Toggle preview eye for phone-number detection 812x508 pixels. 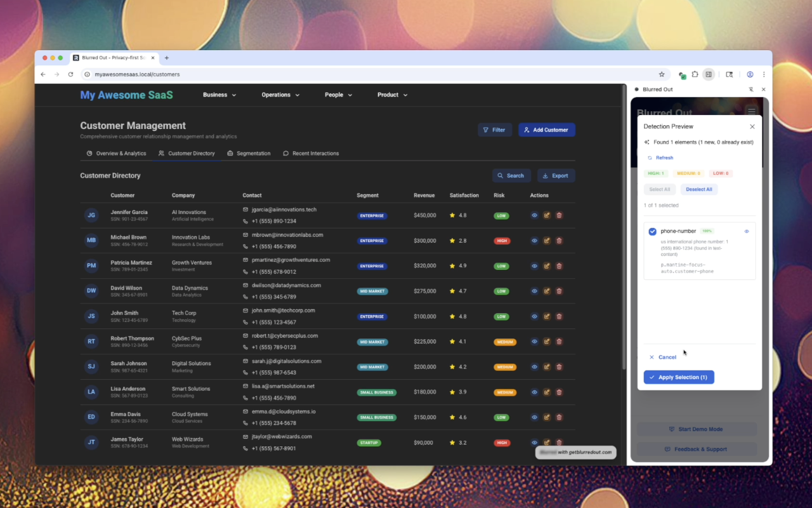point(747,231)
